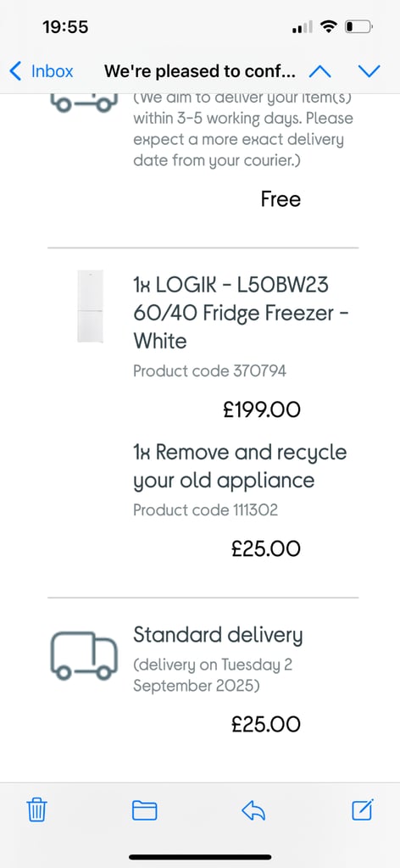Open the move-to-folder icon
This screenshot has height=868, width=400.
tap(144, 810)
